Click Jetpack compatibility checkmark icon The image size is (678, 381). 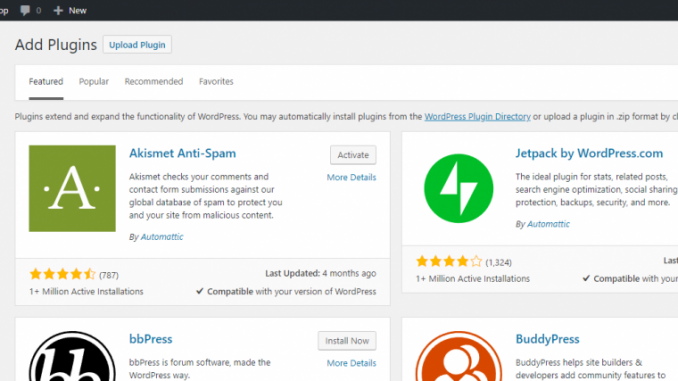coord(586,278)
